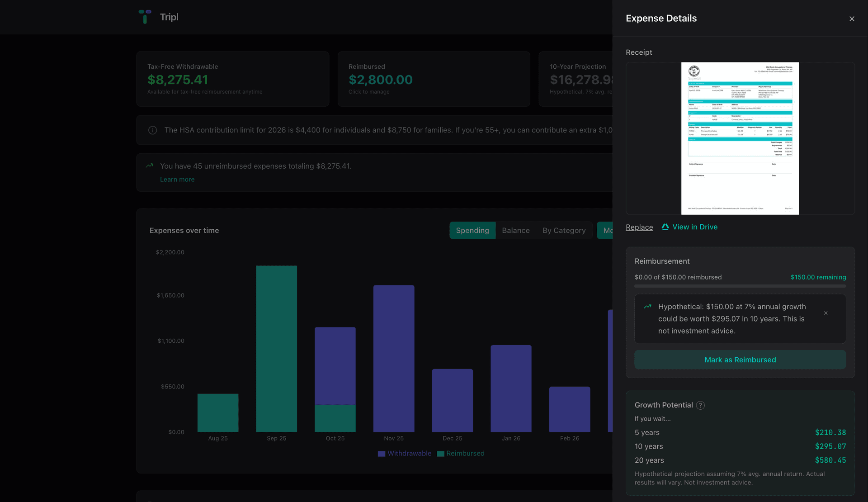This screenshot has height=502, width=868.
Task: Click the $8,275.41 withdrawable amount
Action: (x=178, y=80)
